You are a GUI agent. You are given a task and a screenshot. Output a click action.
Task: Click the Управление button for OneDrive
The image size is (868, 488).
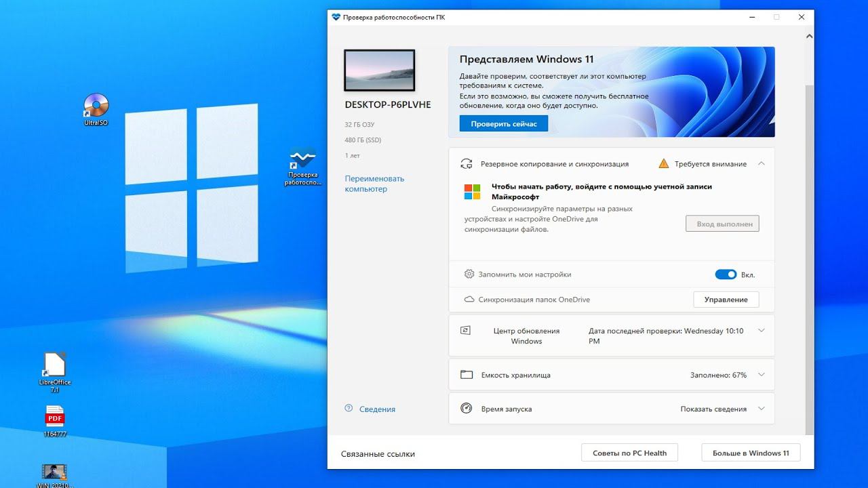(x=726, y=300)
